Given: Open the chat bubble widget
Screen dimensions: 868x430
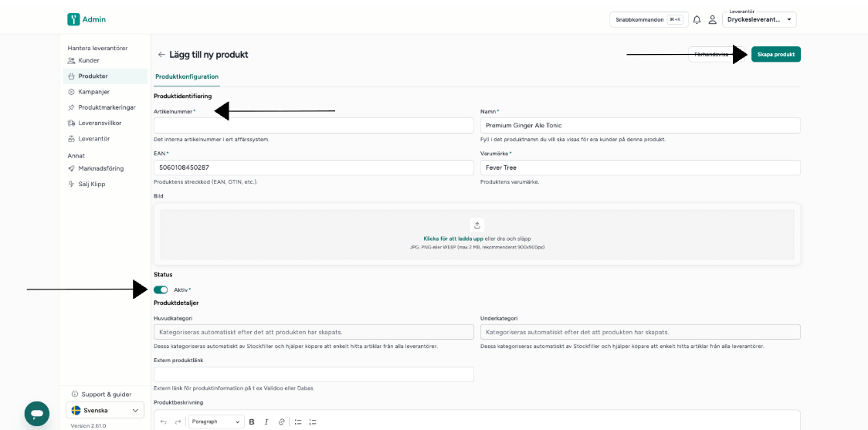Looking at the screenshot, I should click(x=37, y=413).
